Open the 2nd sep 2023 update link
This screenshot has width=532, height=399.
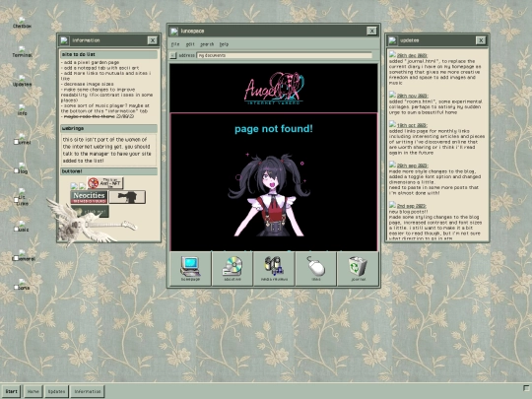click(411, 206)
